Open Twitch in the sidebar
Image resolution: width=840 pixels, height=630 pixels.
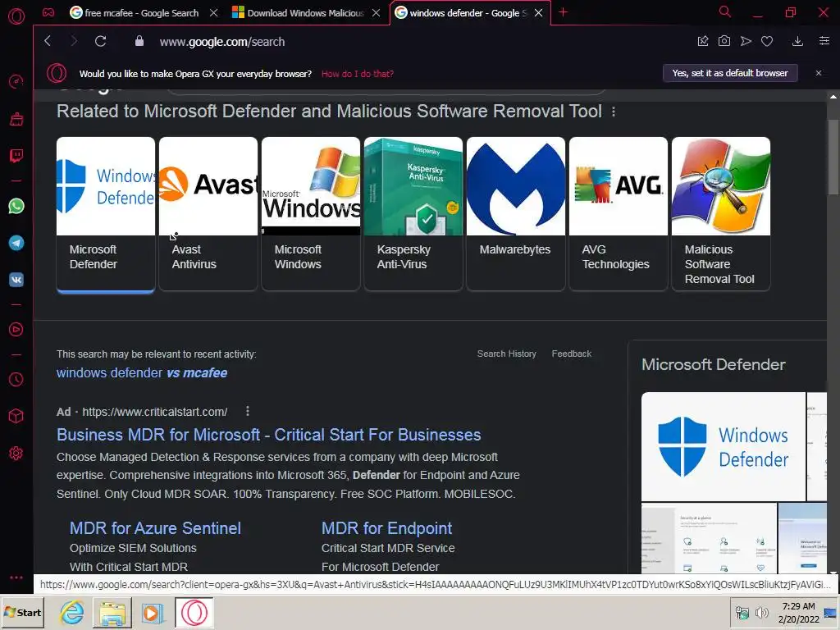tap(16, 156)
